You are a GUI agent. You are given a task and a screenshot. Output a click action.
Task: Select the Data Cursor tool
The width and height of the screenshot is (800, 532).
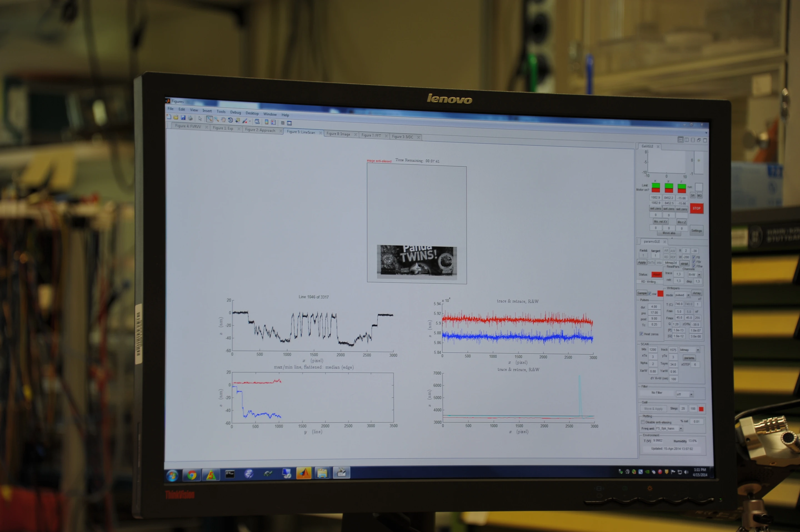pos(237,120)
